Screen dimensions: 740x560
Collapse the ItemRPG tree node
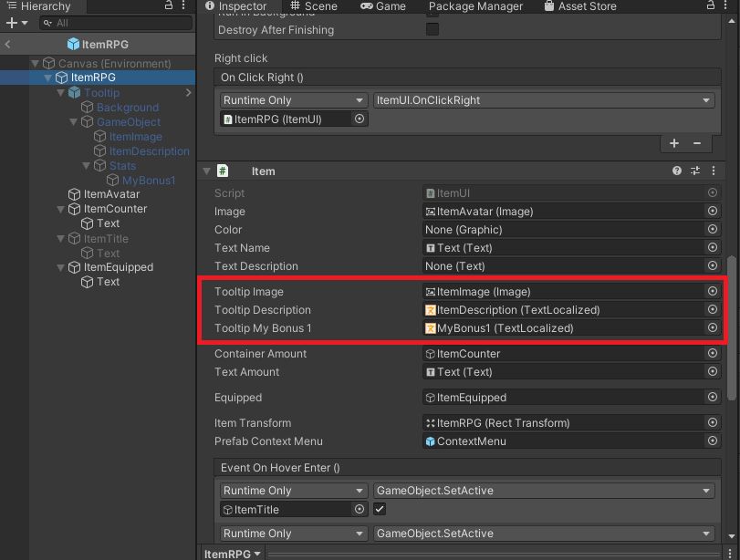(47, 78)
